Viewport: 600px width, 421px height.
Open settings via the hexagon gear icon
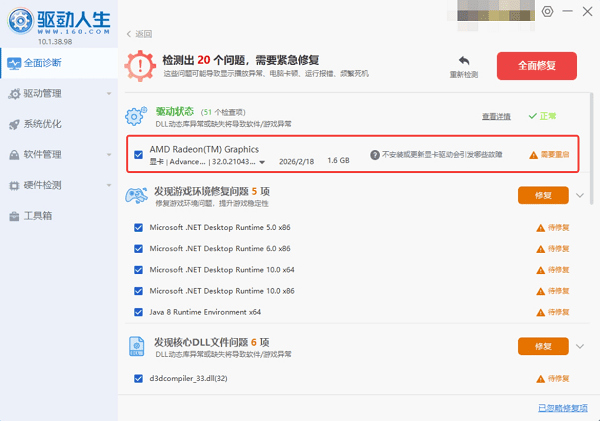547,11
